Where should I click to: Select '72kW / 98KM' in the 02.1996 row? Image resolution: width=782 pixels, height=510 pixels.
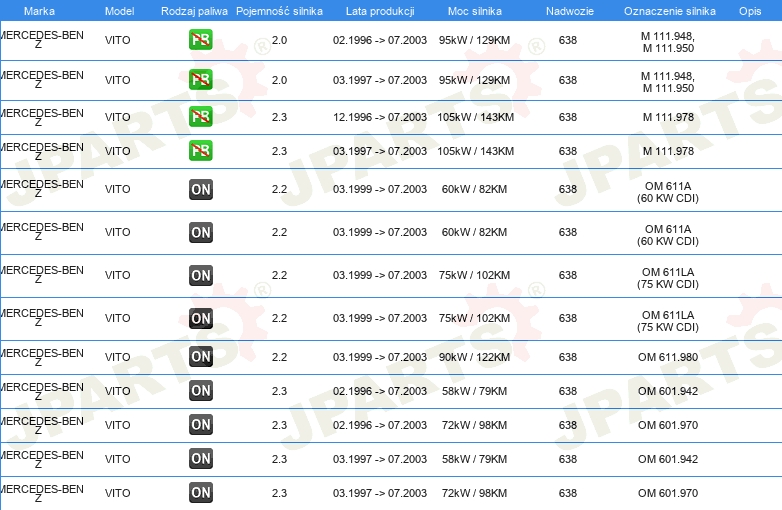pyautogui.click(x=474, y=425)
